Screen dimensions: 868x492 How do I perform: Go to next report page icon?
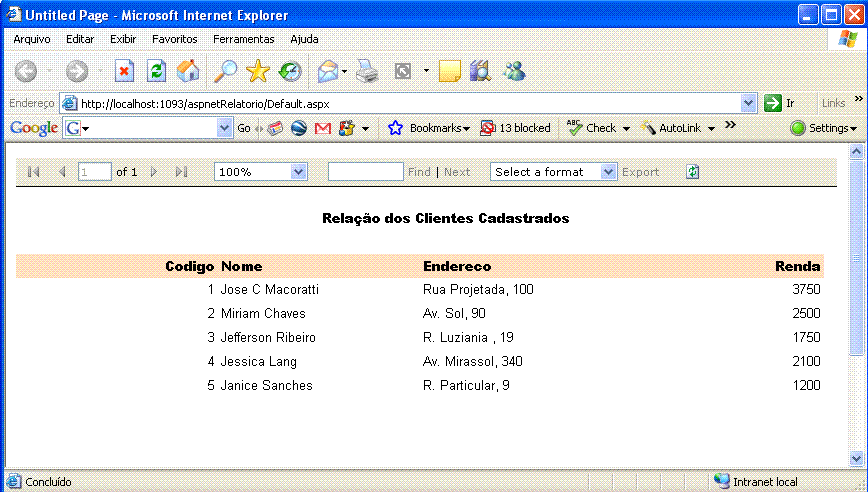[x=154, y=172]
